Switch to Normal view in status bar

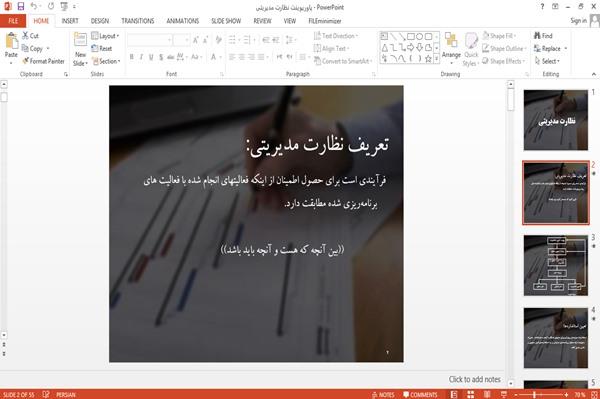(x=454, y=394)
